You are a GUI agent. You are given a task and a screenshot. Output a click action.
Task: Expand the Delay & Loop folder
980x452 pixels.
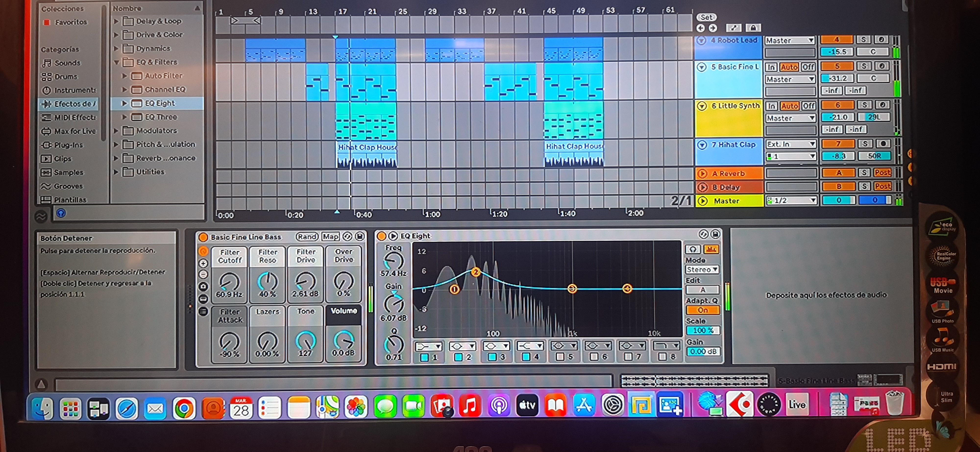[x=116, y=21]
